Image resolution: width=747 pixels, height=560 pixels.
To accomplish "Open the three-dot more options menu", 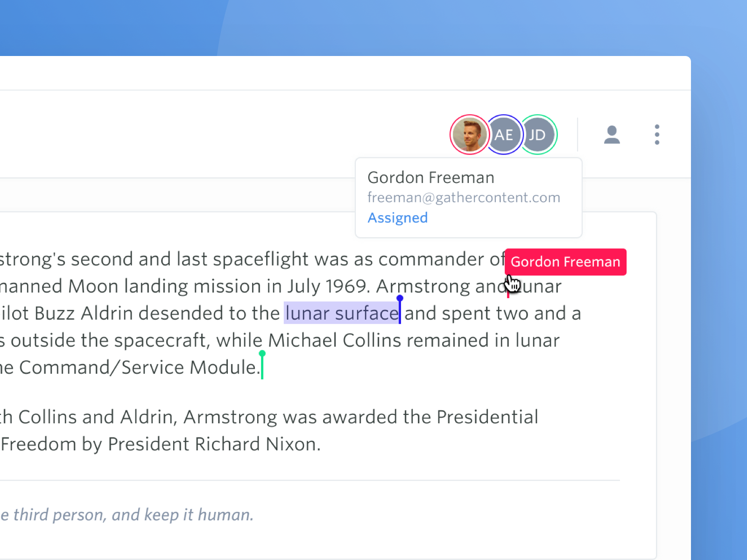I will point(657,135).
